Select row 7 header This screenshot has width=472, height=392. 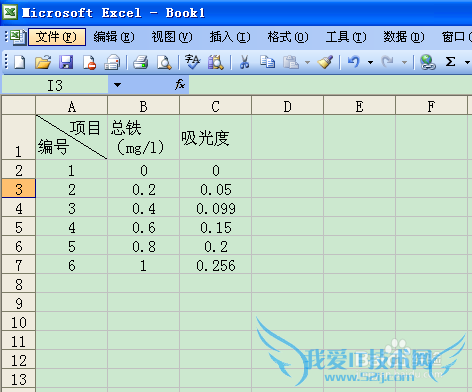point(19,265)
